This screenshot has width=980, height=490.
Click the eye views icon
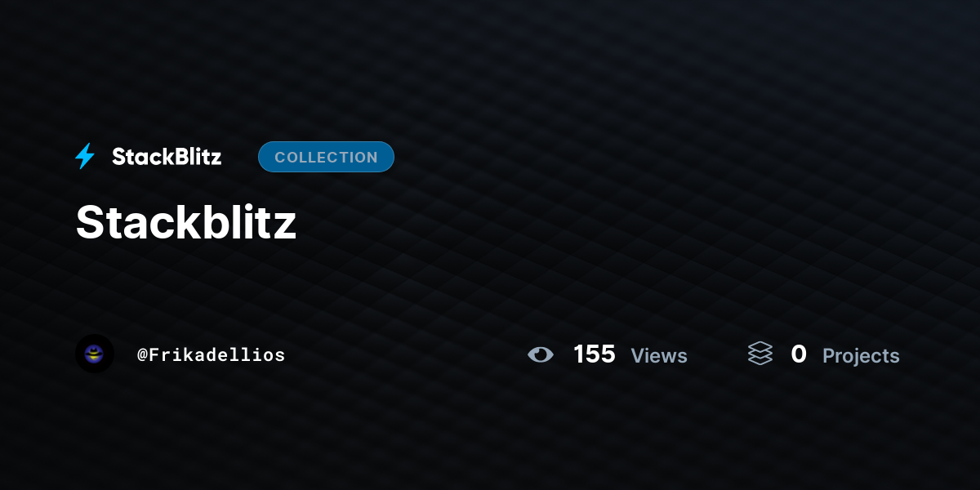click(541, 354)
